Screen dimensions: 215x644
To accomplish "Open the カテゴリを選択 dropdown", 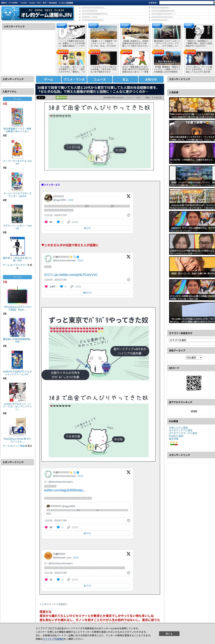I will point(192,340).
